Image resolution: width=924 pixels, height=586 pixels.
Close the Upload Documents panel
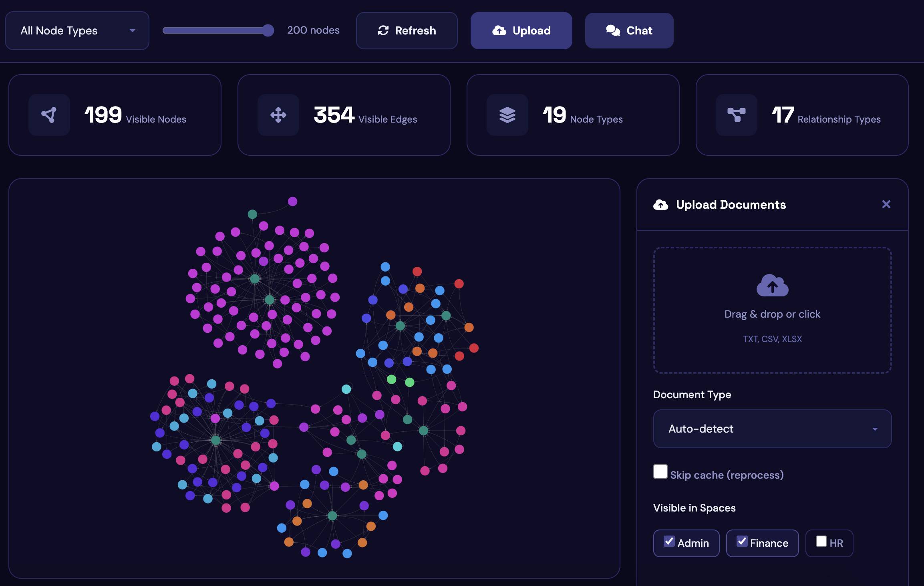(886, 204)
